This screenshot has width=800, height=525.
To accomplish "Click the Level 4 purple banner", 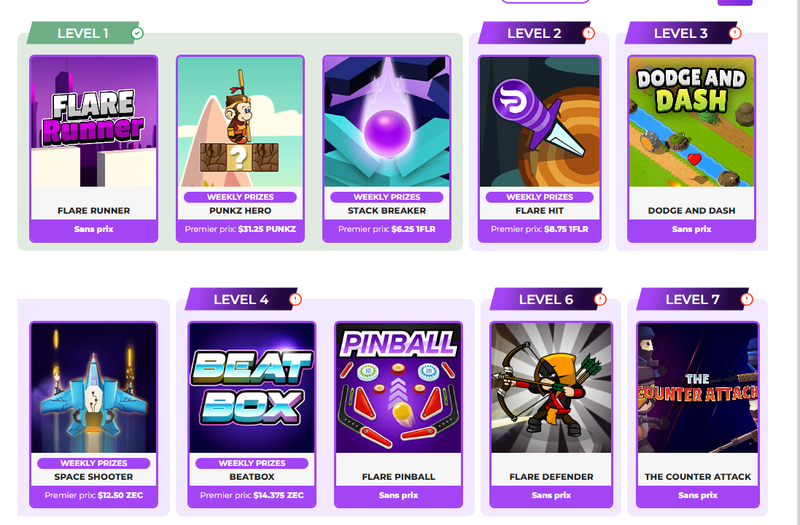I will click(241, 299).
